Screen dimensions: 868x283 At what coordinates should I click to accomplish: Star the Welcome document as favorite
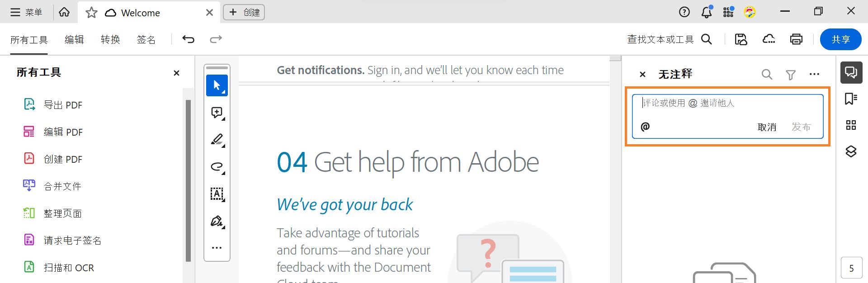click(x=91, y=13)
